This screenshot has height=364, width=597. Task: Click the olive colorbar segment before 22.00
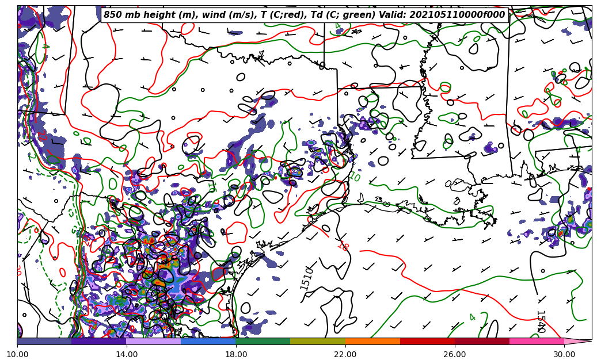317,341
